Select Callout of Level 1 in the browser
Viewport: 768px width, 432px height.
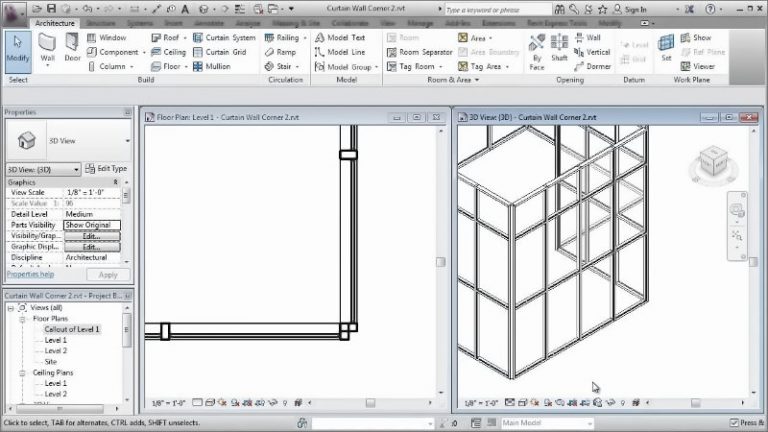coord(72,329)
